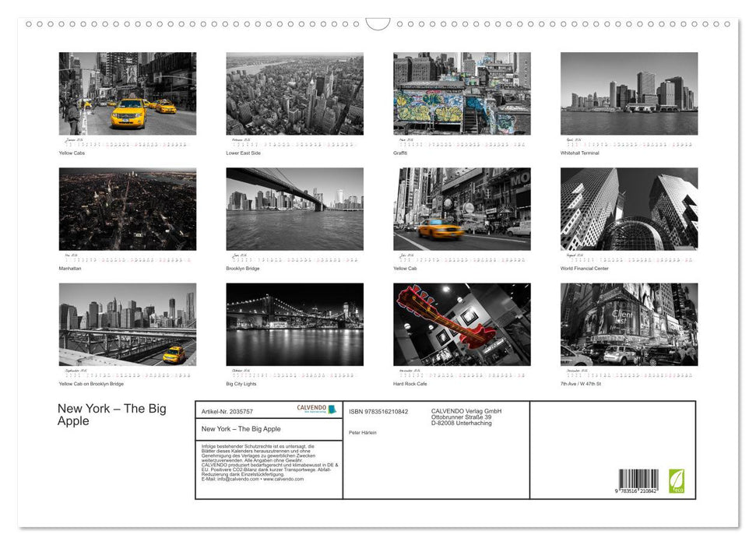
Task: Click the blue CALVENDO bookmark symbol
Action: coord(332,408)
